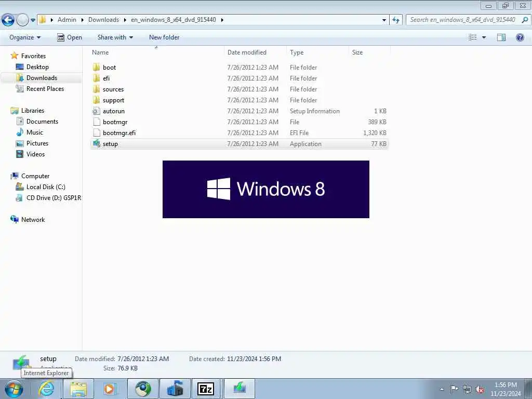Click the Change your view icon
This screenshot has width=532, height=399.
pyautogui.click(x=473, y=37)
